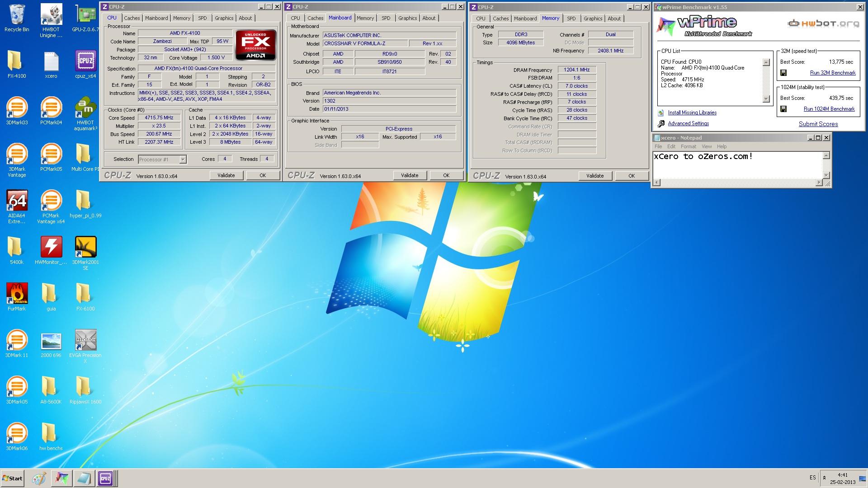This screenshot has width=868, height=488.
Task: Open HWBOT aquamark3 shortcut
Action: (85, 114)
